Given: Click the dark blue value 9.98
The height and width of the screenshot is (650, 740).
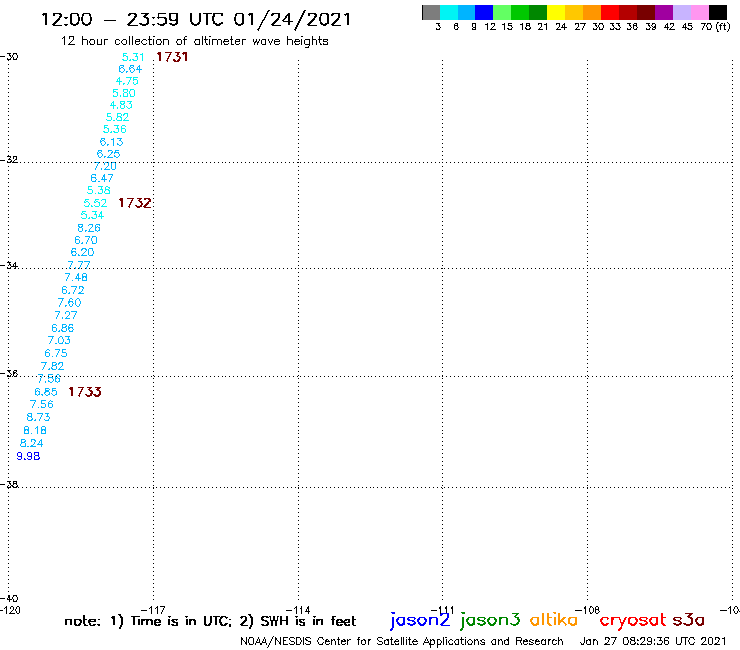Looking at the screenshot, I should (x=28, y=456).
